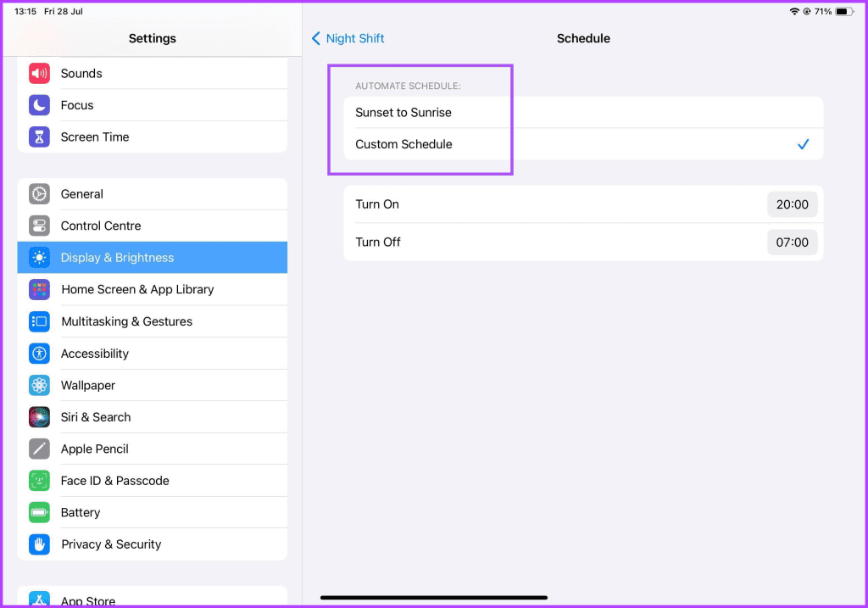The image size is (868, 608).
Task: Tap the date Fri 28 Jul
Action: [64, 11]
